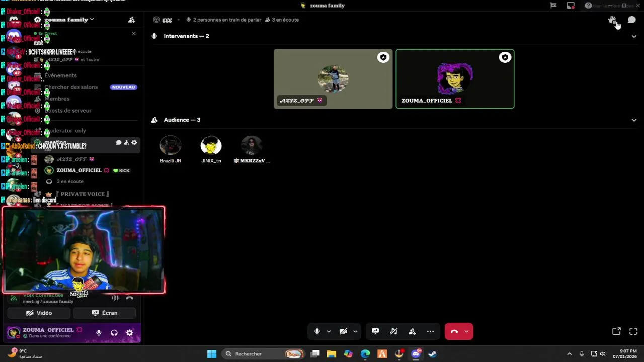Open microphone options dropdown arrow

click(x=329, y=331)
